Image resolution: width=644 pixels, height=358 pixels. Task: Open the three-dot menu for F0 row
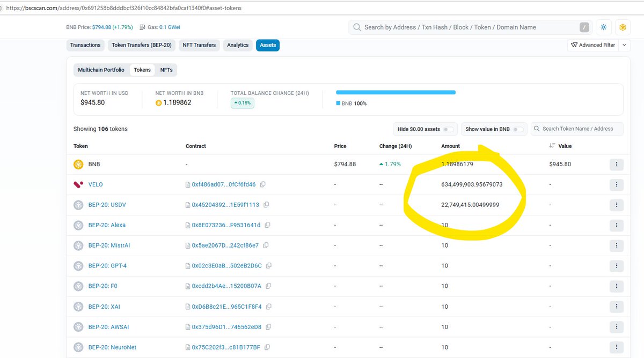tap(617, 286)
